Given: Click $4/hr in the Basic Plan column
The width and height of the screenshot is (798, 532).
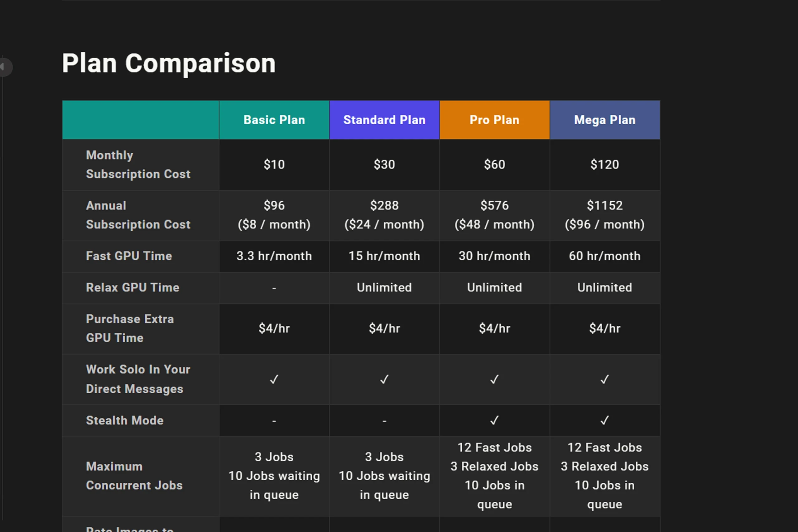Looking at the screenshot, I should (274, 329).
